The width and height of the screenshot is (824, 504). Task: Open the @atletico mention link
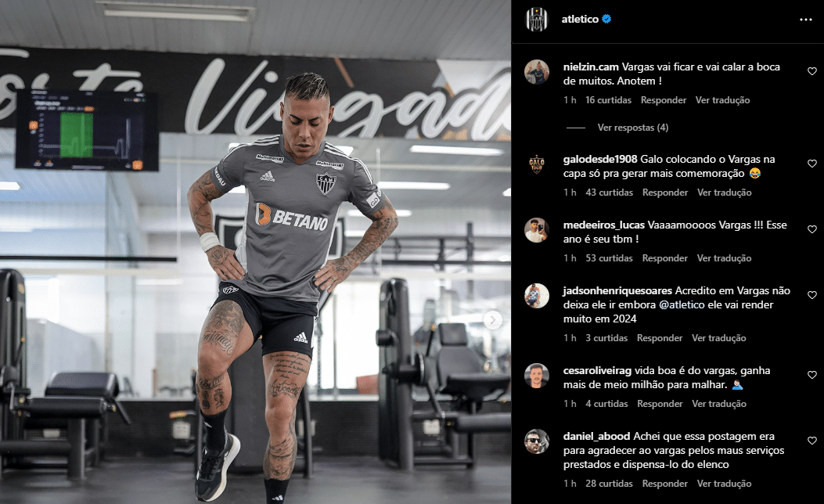click(x=682, y=304)
